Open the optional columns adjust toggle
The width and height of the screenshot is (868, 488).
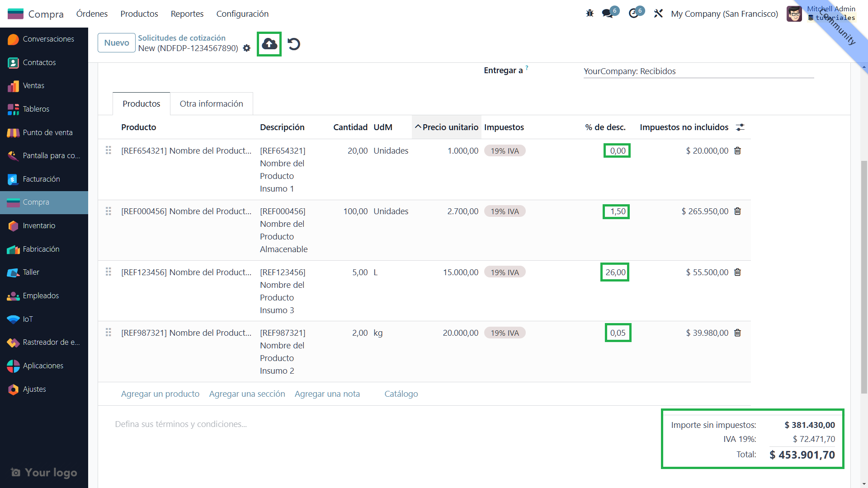pyautogui.click(x=740, y=127)
